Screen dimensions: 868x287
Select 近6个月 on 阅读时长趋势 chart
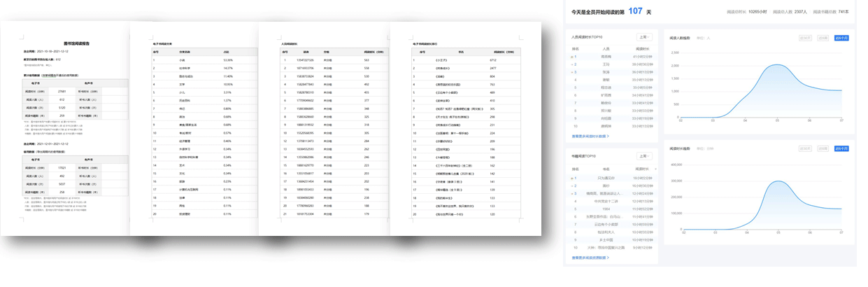(841, 148)
